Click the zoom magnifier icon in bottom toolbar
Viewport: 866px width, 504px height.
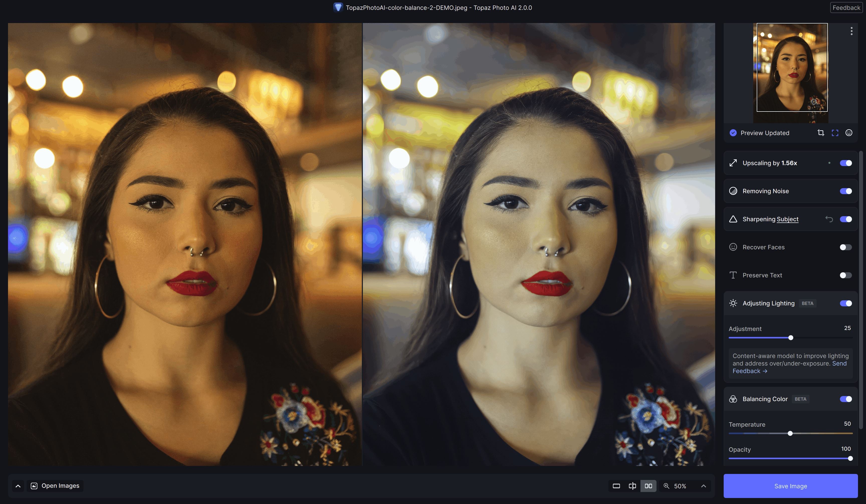point(666,486)
